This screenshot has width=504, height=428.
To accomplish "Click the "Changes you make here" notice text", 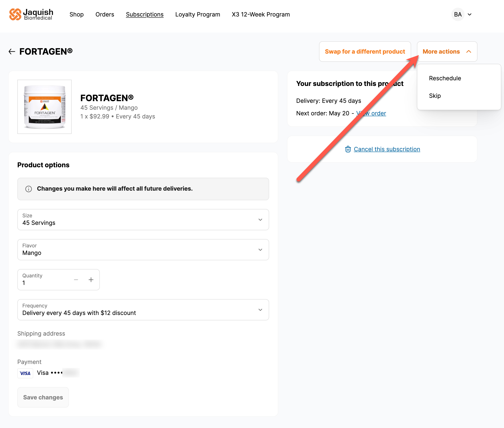I will point(115,189).
